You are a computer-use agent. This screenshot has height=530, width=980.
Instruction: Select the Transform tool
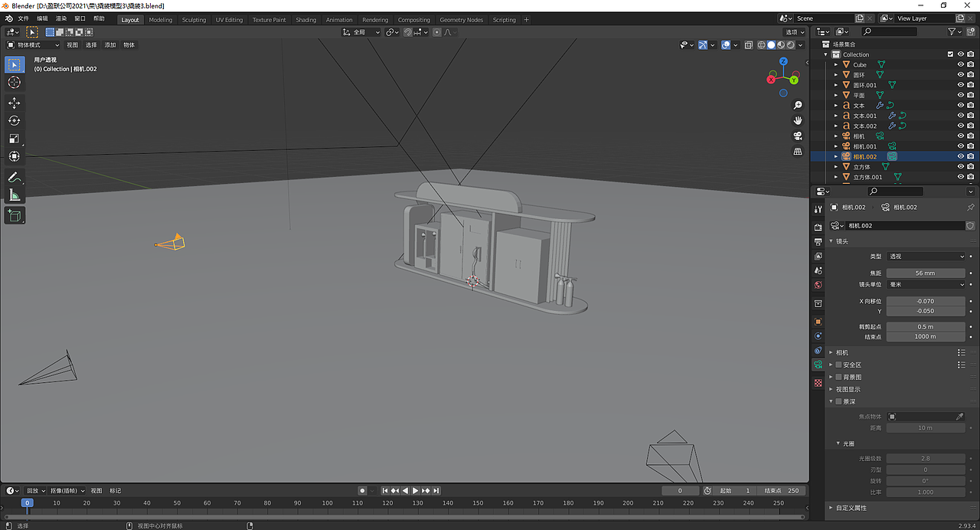pyautogui.click(x=15, y=156)
